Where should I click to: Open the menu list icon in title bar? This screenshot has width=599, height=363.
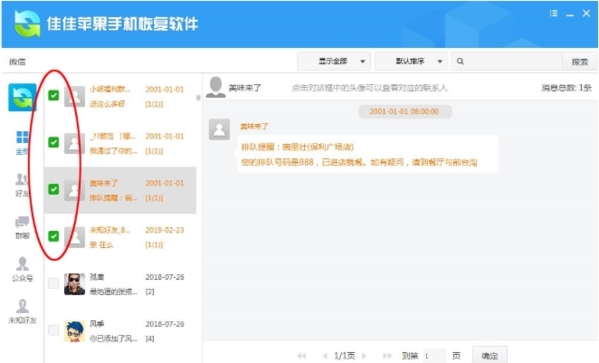553,14
